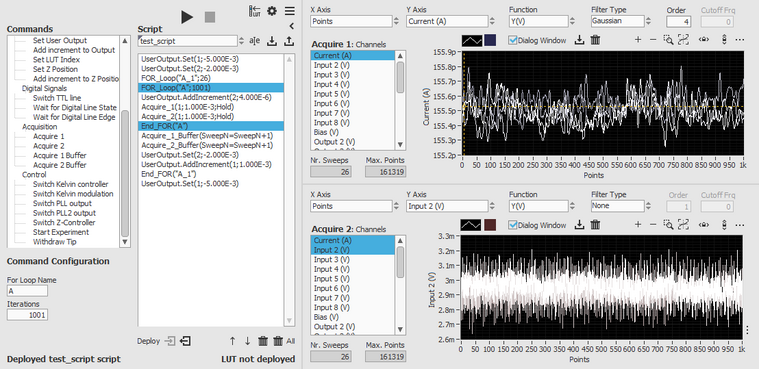Zoom in on the Acquire 2 graph
This screenshot has width=759, height=369.
tap(638, 225)
